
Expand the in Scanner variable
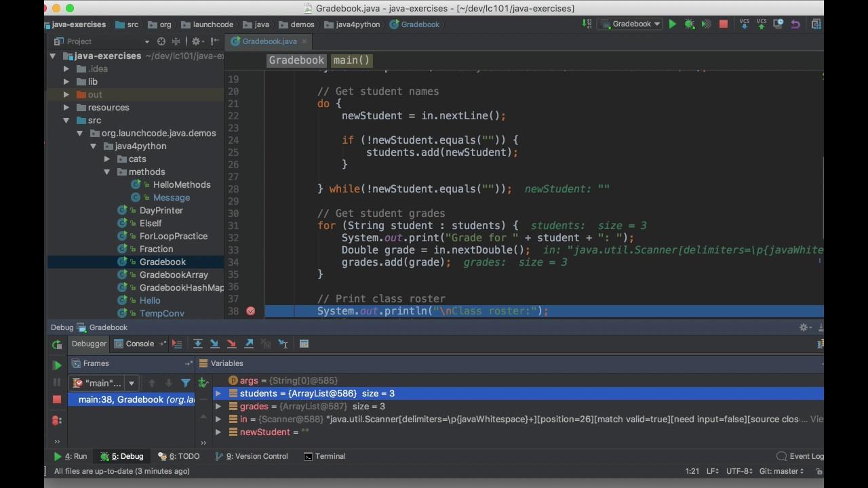click(218, 420)
